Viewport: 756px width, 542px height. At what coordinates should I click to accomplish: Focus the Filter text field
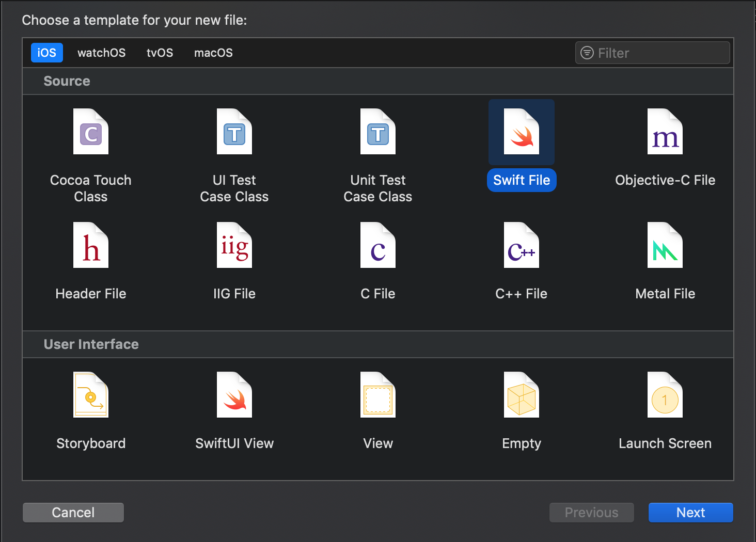[653, 53]
